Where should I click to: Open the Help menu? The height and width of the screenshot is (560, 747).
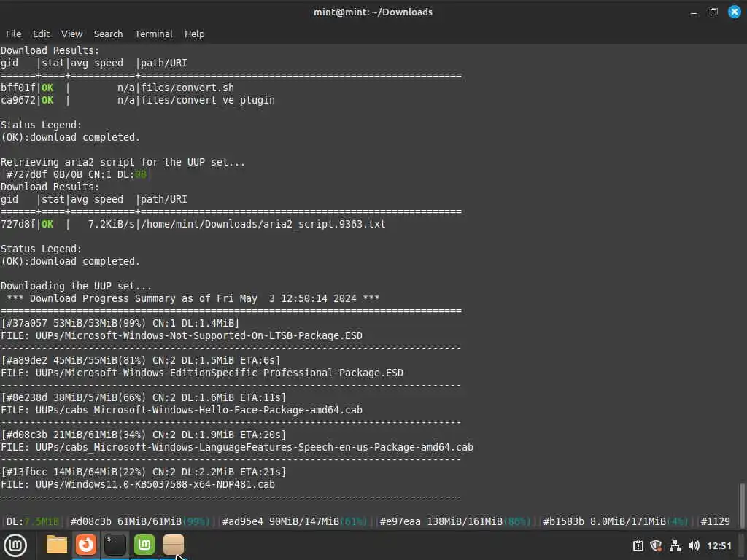(x=194, y=34)
